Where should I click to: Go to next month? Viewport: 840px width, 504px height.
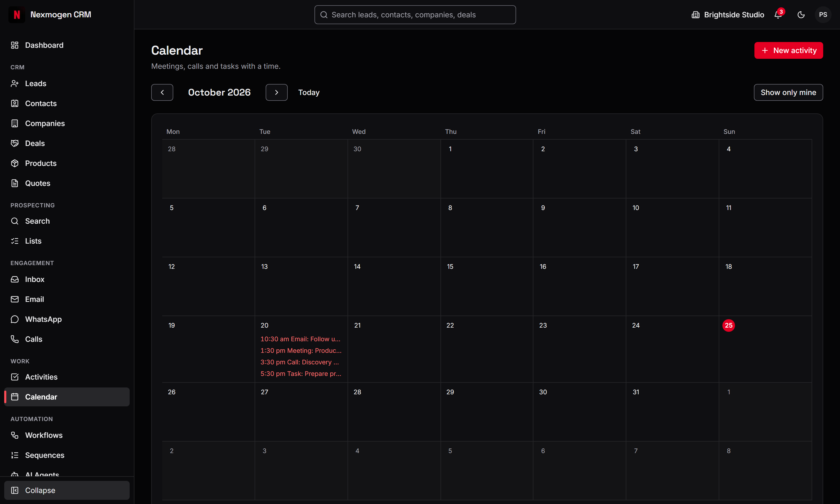coord(276,92)
